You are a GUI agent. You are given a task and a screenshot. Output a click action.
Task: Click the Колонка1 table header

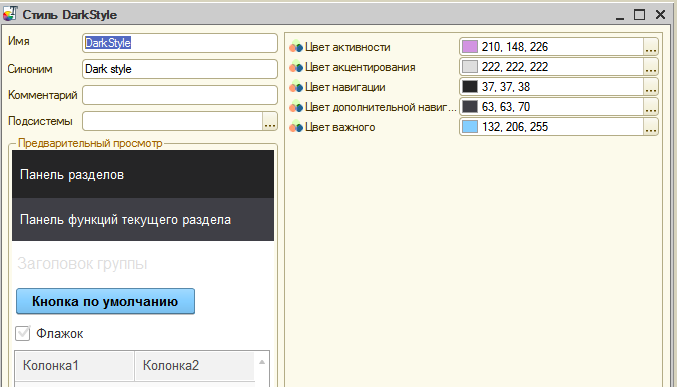pos(75,365)
